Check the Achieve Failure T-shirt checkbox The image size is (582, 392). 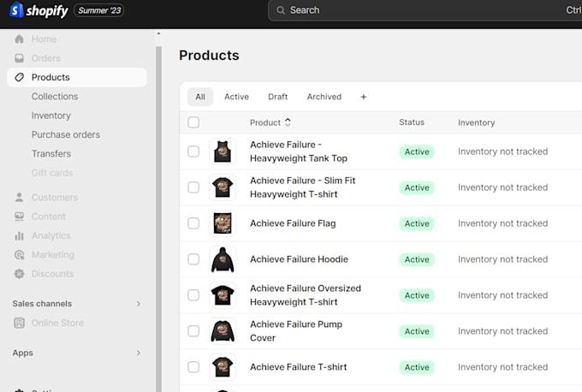coord(193,367)
